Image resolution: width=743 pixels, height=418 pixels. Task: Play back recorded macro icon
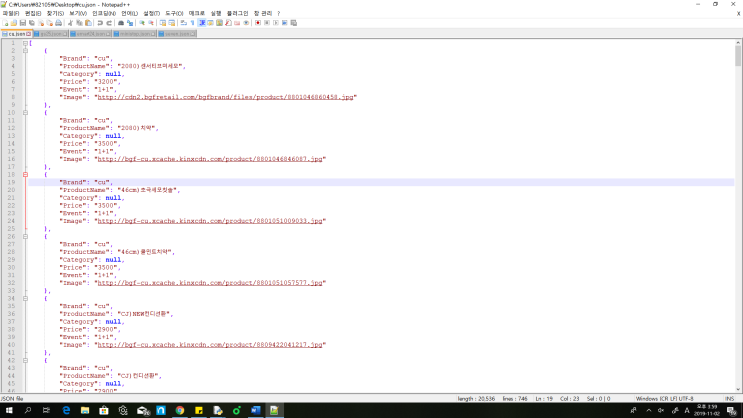(276, 23)
